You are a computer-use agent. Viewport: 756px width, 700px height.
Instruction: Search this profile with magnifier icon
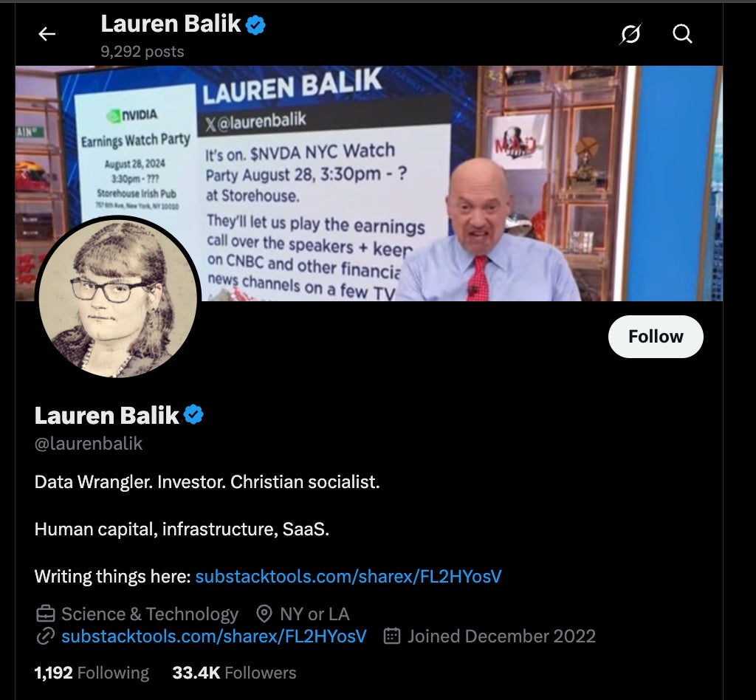click(682, 34)
